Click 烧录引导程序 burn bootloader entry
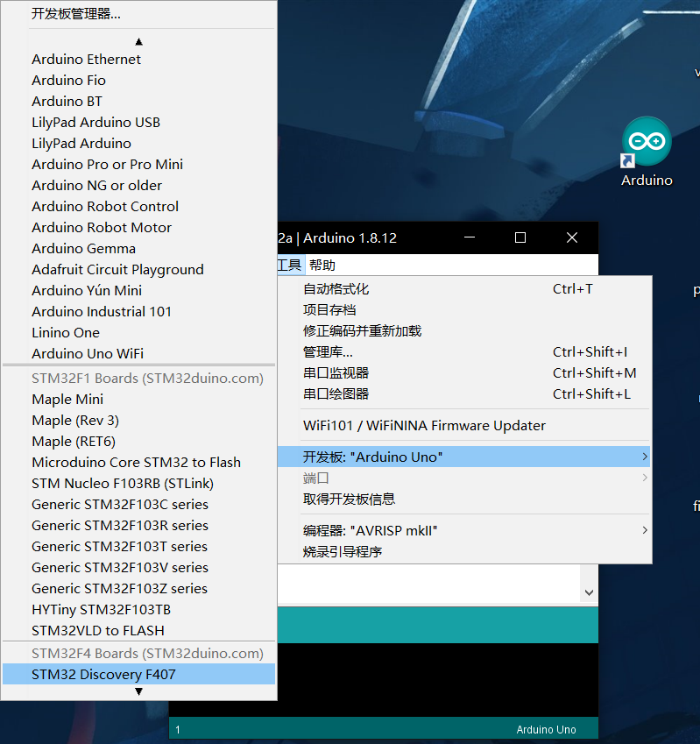 [463, 551]
